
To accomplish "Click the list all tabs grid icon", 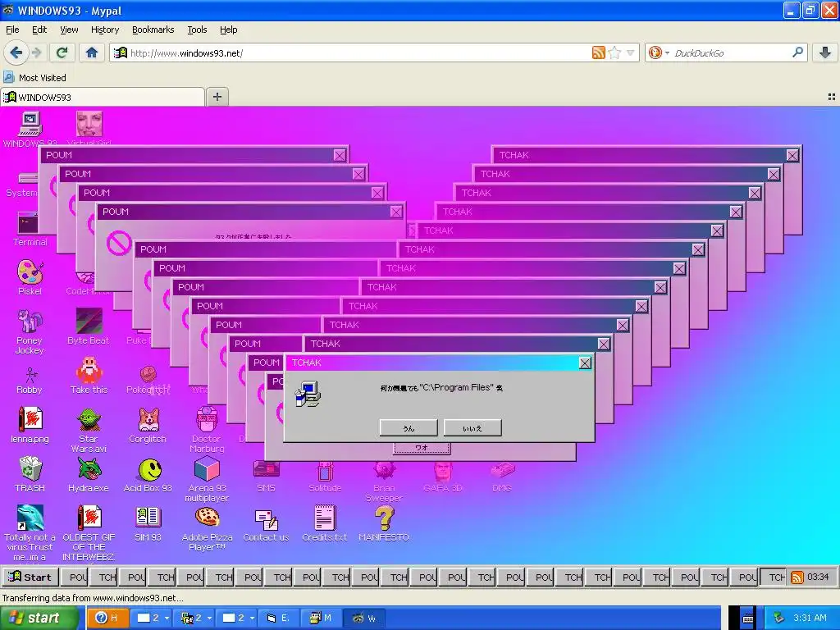I will coord(832,97).
